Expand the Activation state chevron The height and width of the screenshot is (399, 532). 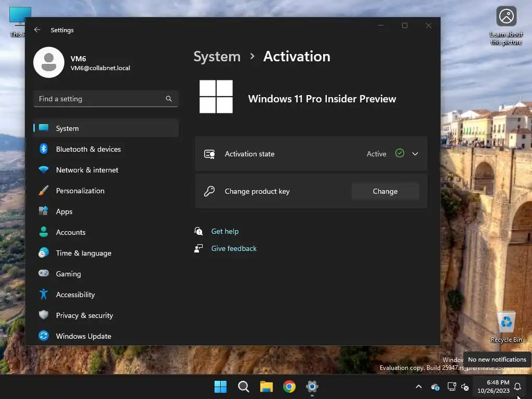pyautogui.click(x=415, y=154)
